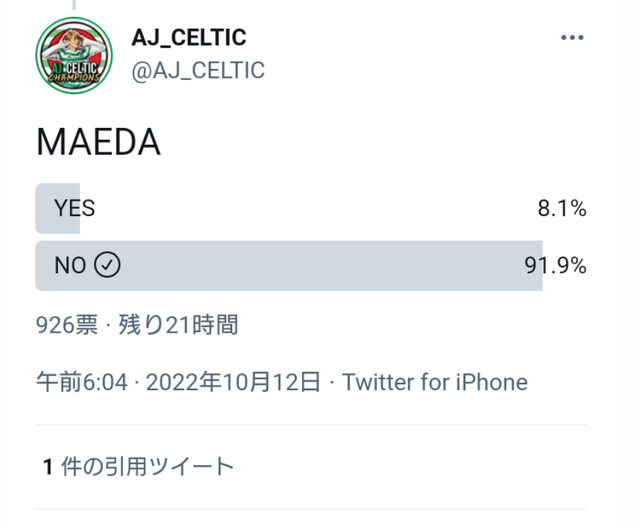Click the checkmark icon beside NO
This screenshot has height=529, width=640.
(107, 265)
